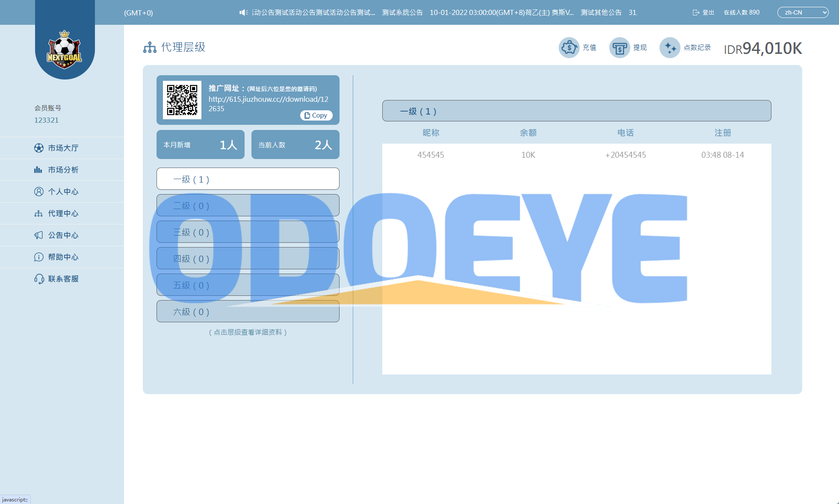Screen dimensions: 839x504
Task: Click the soccer ball 市场大厅 icon
Action: (39, 148)
